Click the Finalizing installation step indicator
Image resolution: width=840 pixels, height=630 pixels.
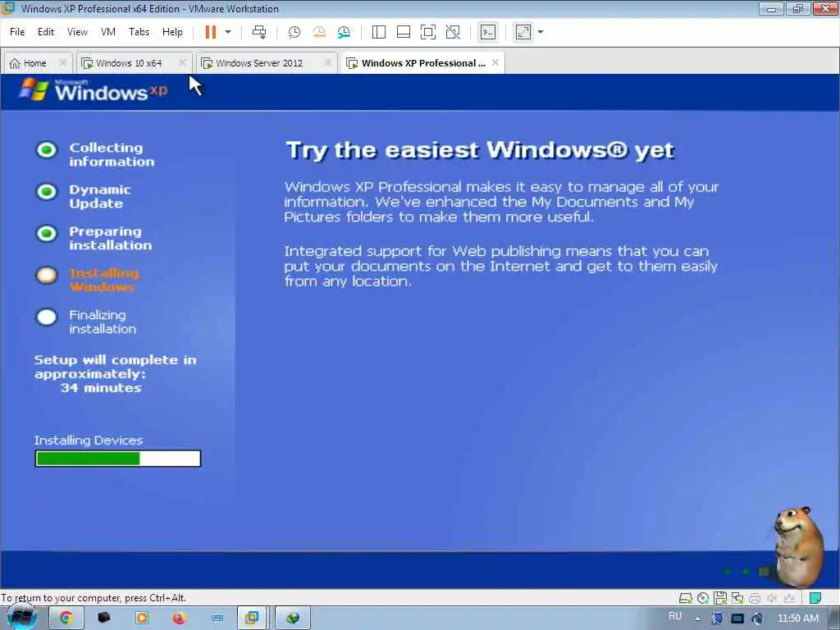(47, 317)
